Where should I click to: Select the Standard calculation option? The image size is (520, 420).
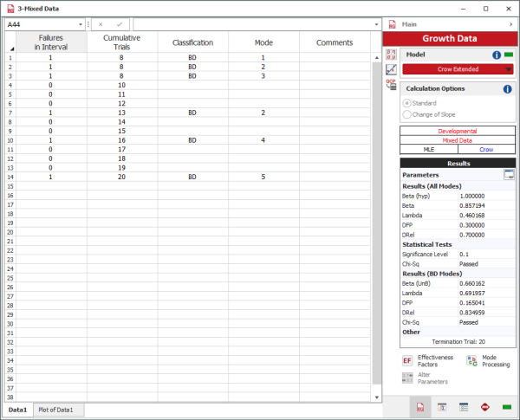pyautogui.click(x=407, y=103)
